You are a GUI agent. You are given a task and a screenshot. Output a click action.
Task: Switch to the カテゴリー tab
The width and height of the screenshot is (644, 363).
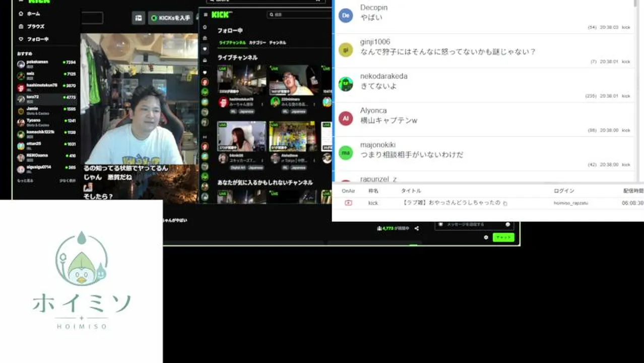tap(257, 43)
